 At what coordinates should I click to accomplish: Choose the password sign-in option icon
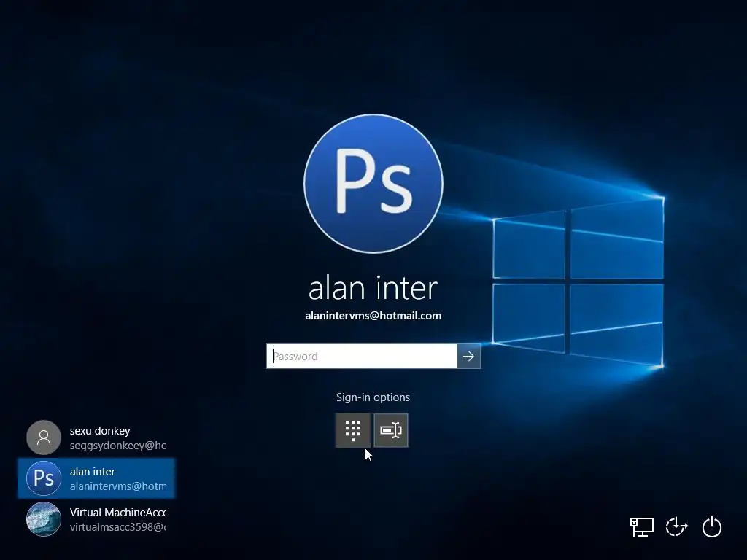point(391,430)
